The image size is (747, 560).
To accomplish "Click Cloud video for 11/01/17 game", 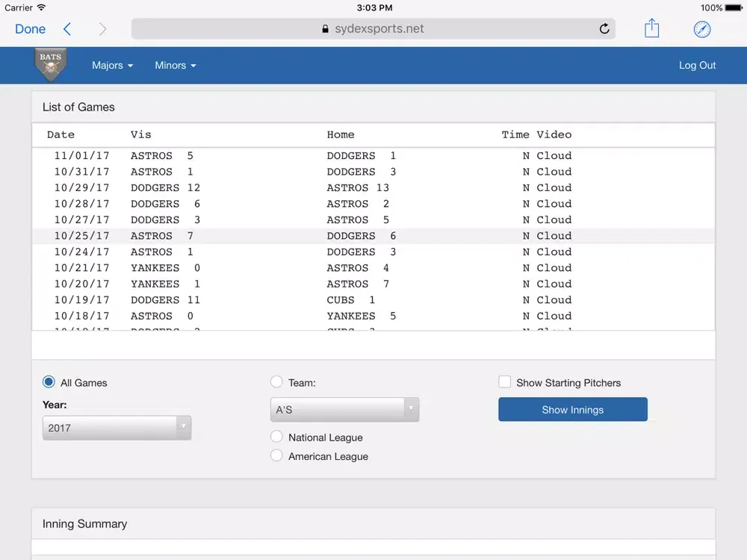I will point(554,156).
